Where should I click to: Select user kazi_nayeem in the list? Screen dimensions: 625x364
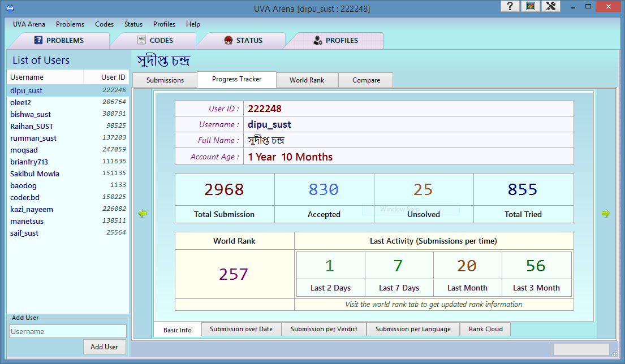[68, 210]
